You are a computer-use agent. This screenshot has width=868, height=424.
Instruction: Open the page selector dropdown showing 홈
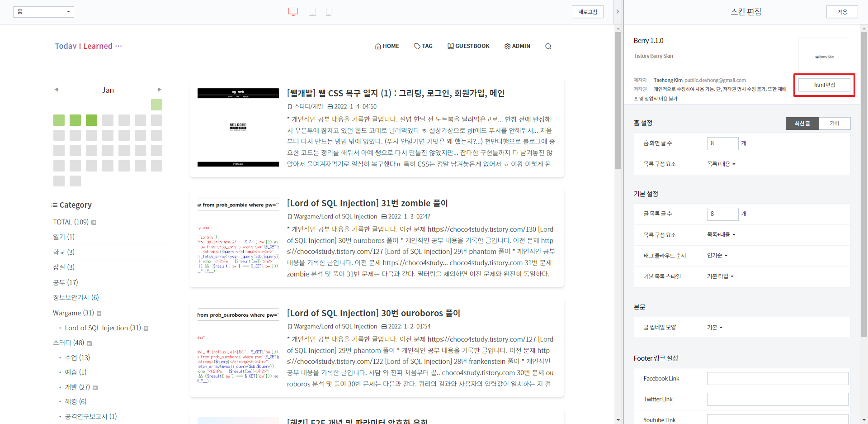point(43,12)
